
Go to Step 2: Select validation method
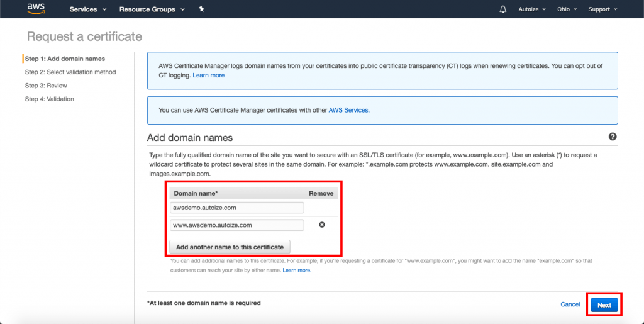70,72
